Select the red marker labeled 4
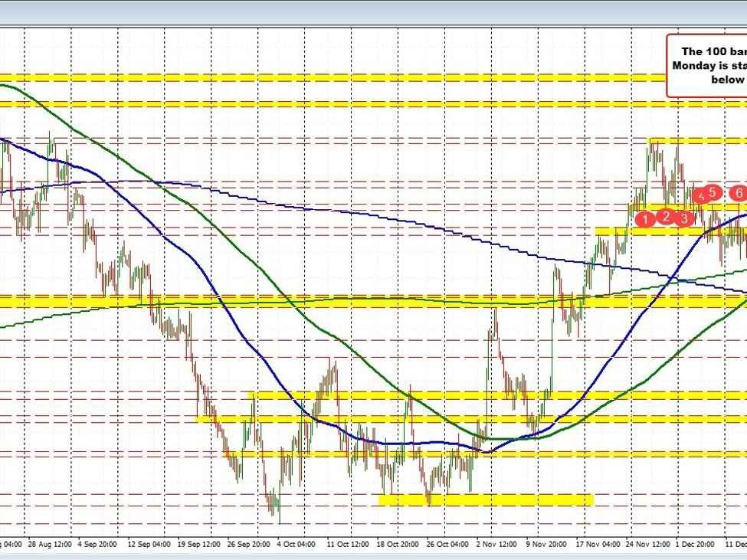This screenshot has width=747, height=560. click(699, 196)
